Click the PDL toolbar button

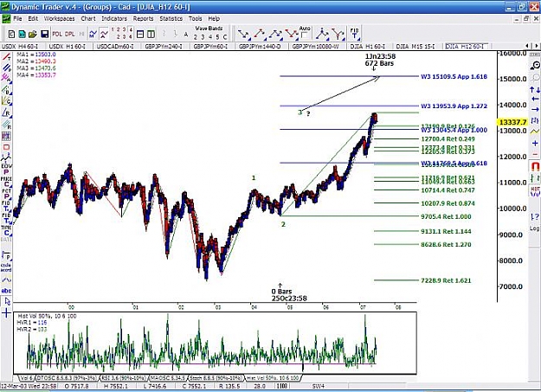(x=57, y=34)
